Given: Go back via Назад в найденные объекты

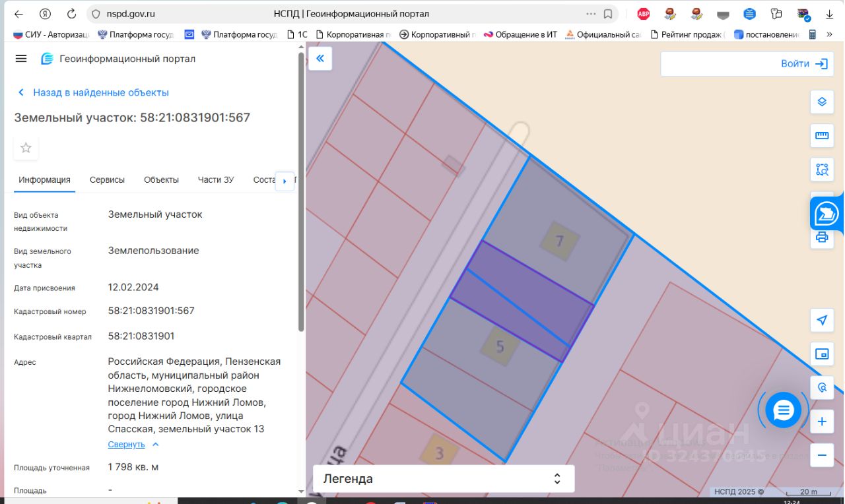Looking at the screenshot, I should (x=93, y=92).
